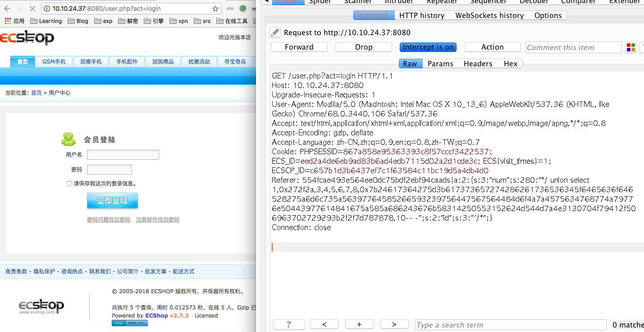Bookmark this page with the star icon

pos(215,9)
